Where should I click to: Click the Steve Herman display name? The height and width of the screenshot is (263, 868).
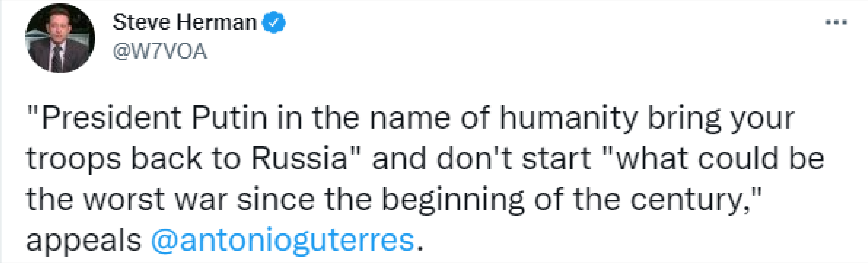point(184,23)
